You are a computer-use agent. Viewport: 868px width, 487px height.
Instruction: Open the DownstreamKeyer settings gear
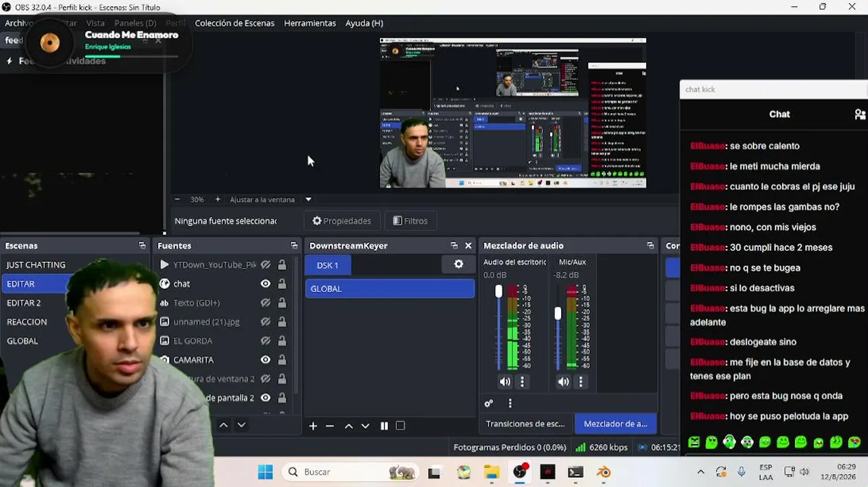coord(459,264)
